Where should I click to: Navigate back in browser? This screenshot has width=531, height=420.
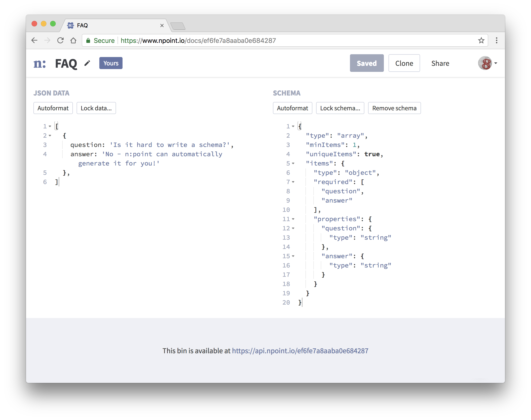point(35,40)
